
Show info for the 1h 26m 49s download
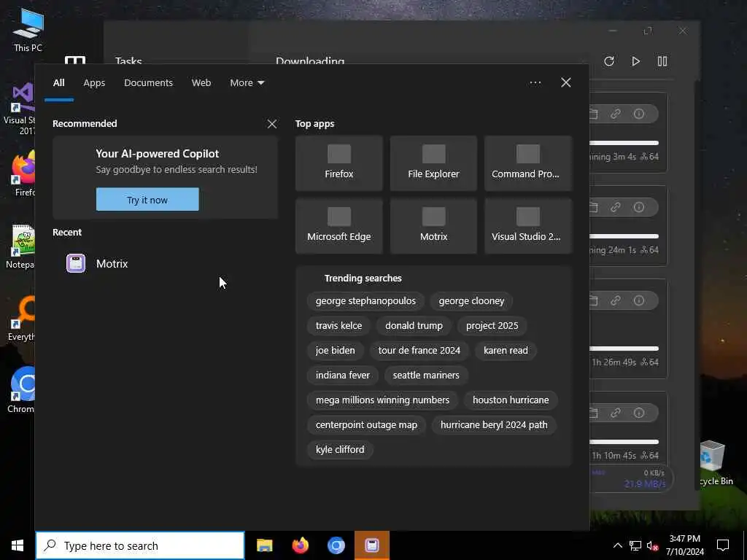(x=639, y=300)
